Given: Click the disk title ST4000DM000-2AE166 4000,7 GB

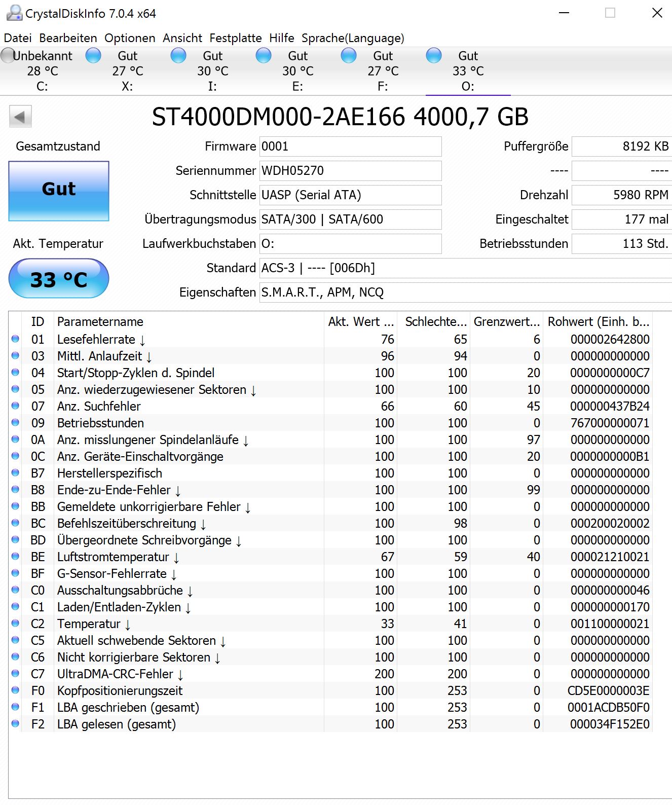Looking at the screenshot, I should [x=340, y=117].
